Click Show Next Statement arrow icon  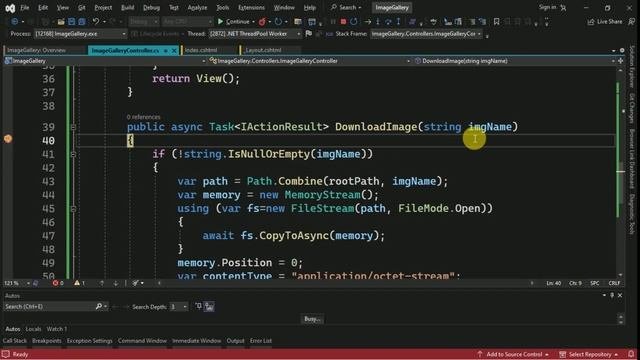coord(367,22)
